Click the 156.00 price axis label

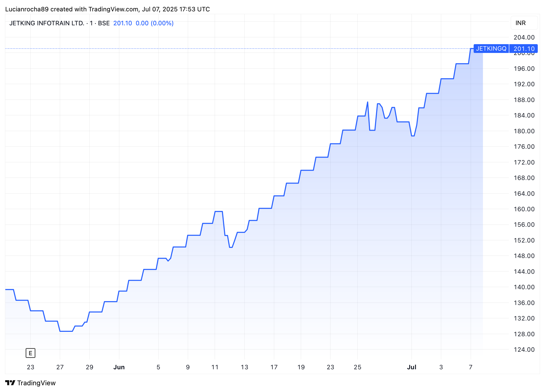(524, 225)
